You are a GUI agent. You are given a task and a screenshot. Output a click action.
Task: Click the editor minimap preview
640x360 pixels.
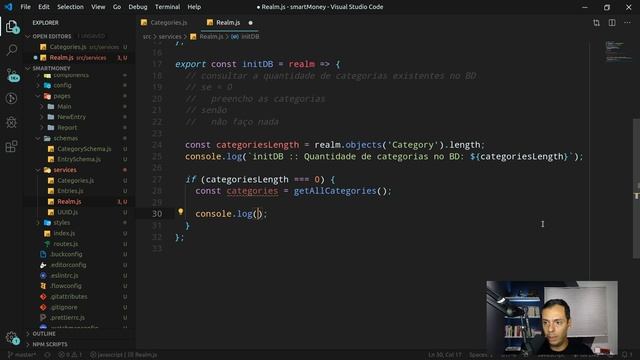[x=618, y=51]
